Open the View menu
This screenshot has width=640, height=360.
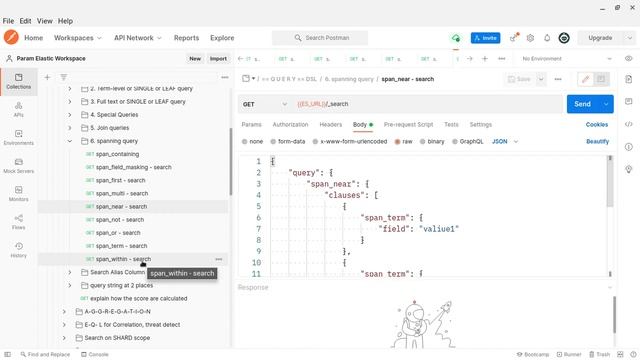click(x=44, y=21)
